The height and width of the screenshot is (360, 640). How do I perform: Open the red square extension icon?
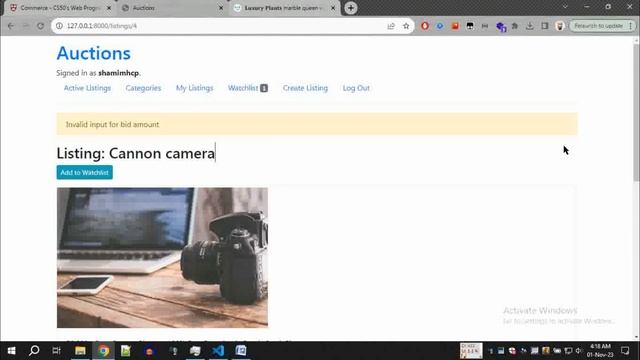tap(455, 26)
